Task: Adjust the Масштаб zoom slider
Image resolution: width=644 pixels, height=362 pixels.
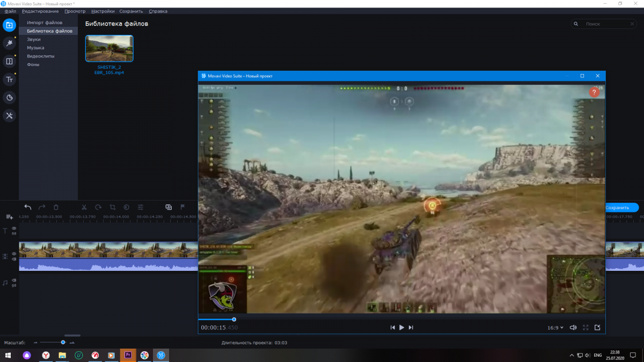Action: point(63,342)
